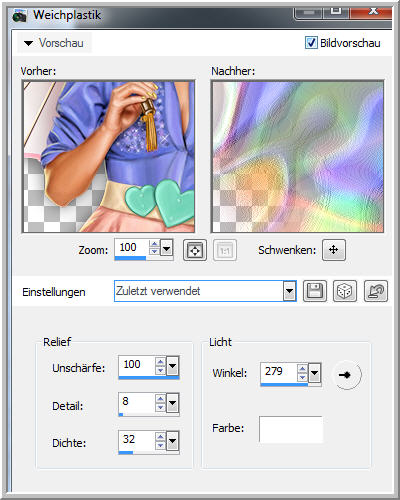Click the Weichplastik window title icon
400x500 pixels.
19,16
